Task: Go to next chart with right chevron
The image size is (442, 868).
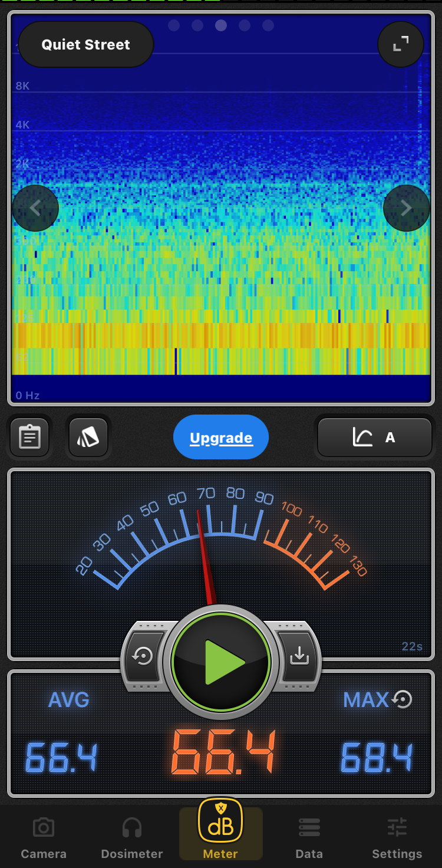Action: click(x=406, y=208)
